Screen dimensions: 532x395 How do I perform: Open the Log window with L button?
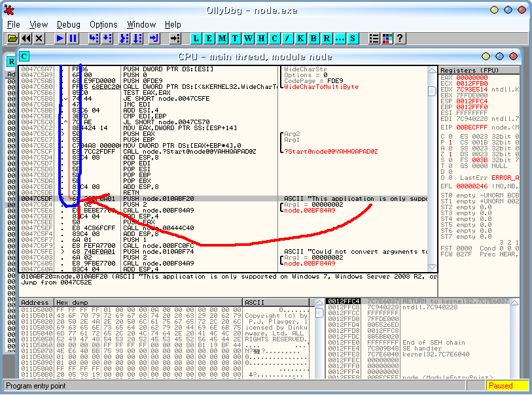click(196, 39)
